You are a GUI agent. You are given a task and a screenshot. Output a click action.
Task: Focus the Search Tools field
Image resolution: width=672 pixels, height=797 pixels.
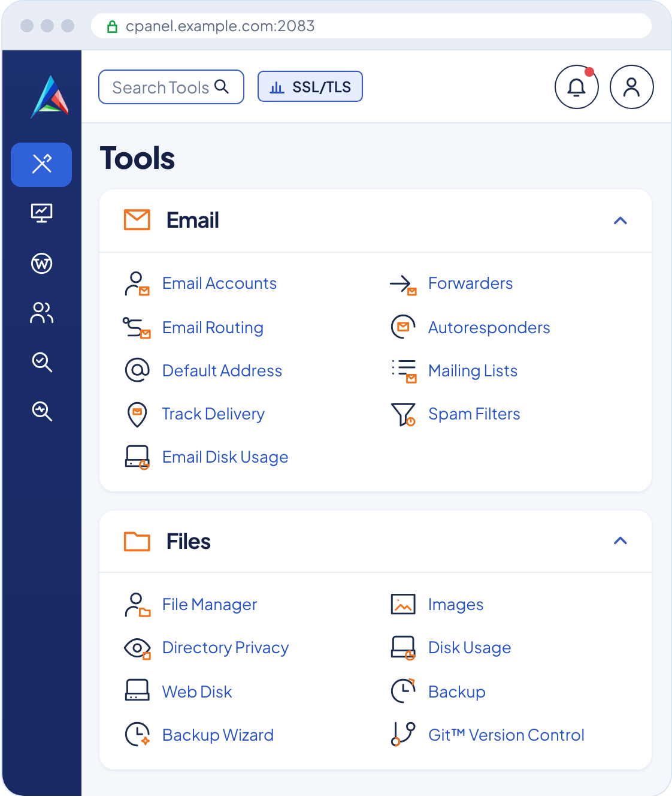[x=171, y=87]
